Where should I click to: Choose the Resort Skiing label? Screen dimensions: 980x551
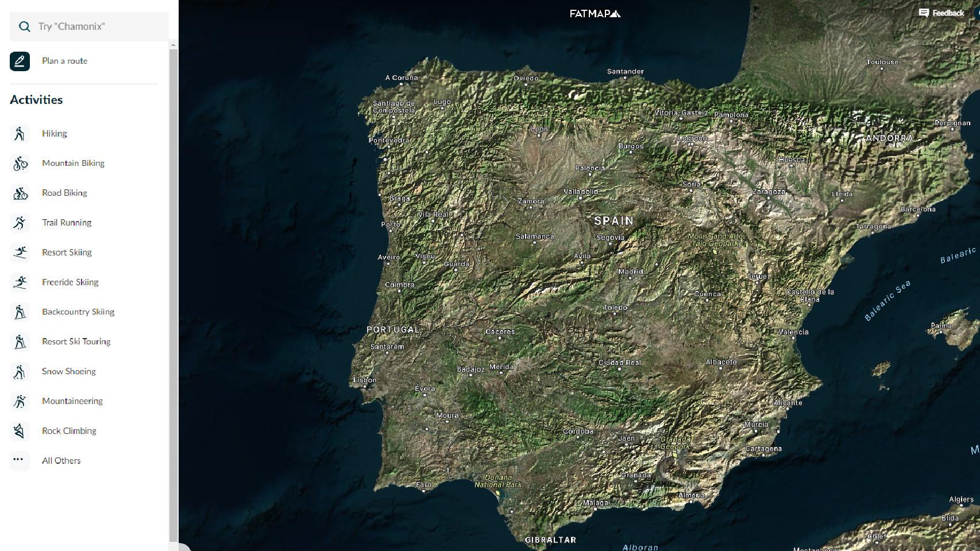(x=67, y=253)
